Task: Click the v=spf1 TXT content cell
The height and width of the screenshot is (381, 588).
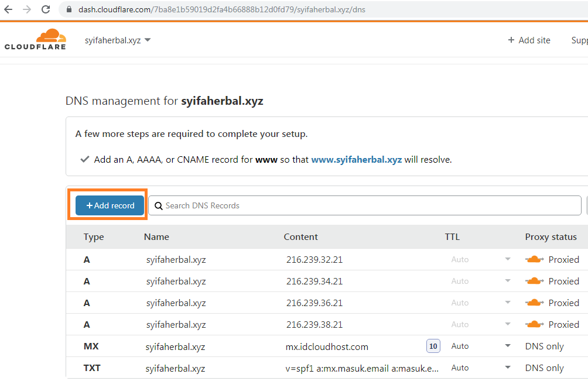Action: coord(362,369)
